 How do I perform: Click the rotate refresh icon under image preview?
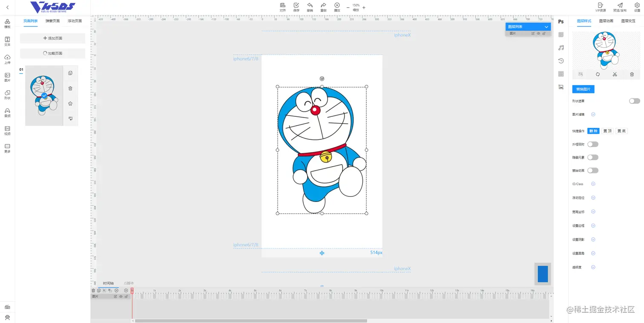click(598, 74)
